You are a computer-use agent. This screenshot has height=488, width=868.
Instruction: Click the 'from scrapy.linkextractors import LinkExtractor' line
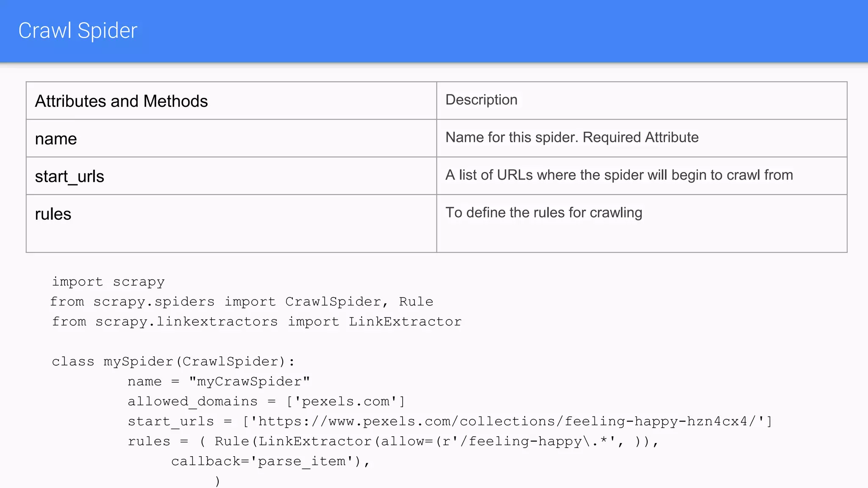tap(256, 322)
